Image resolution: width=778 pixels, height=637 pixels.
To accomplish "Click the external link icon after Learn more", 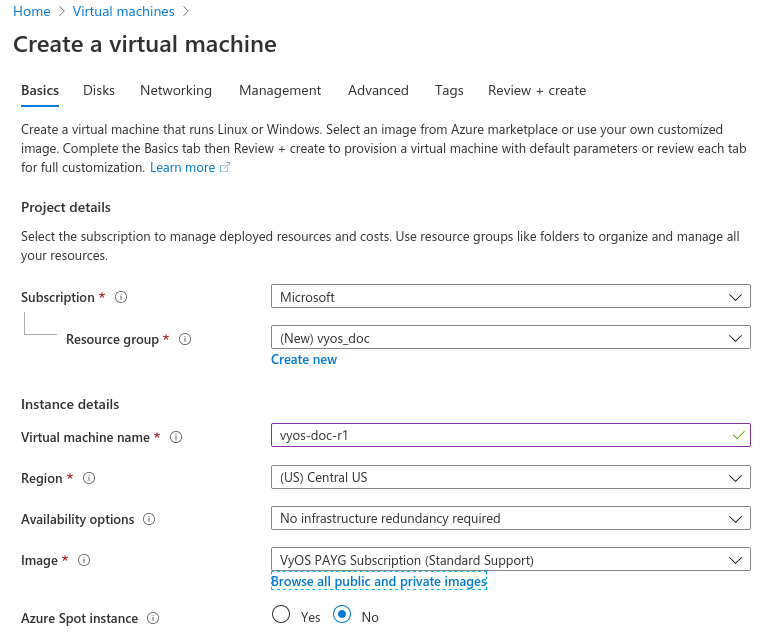I will coord(225,168).
